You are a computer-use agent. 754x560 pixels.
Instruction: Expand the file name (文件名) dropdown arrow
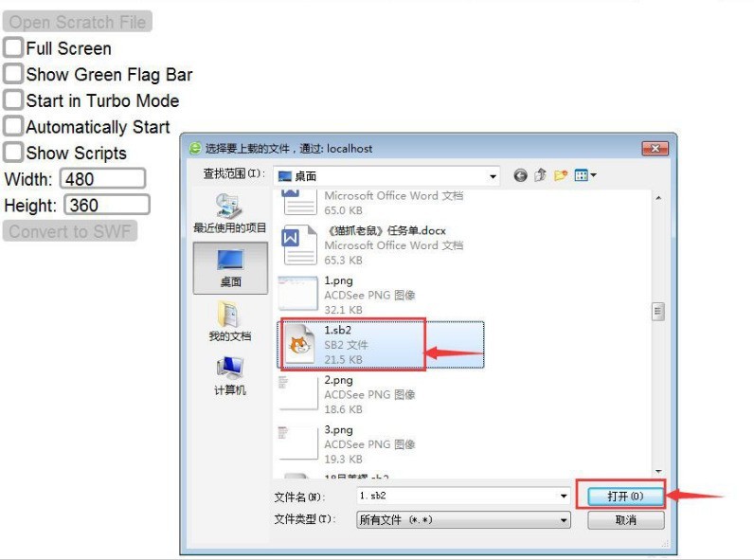click(x=563, y=496)
